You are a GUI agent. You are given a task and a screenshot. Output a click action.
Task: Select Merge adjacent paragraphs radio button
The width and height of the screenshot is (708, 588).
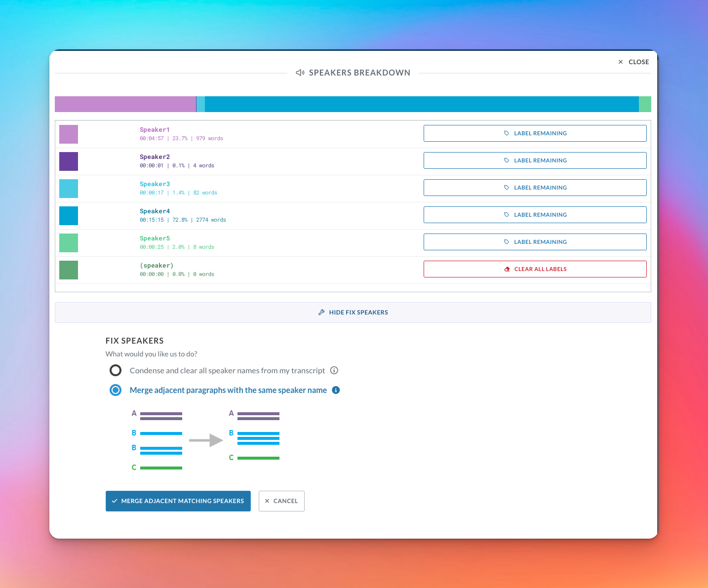pos(116,390)
